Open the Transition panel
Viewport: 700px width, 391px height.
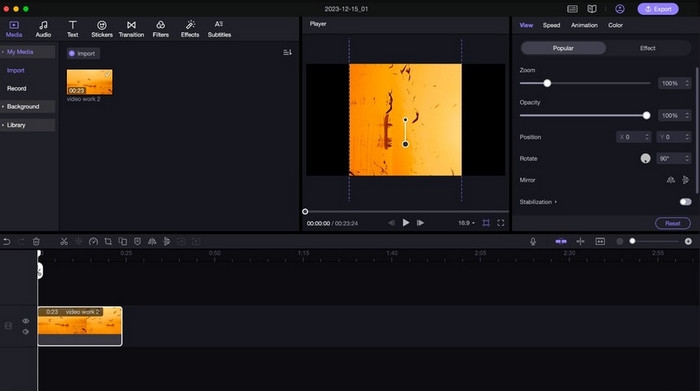[x=131, y=29]
